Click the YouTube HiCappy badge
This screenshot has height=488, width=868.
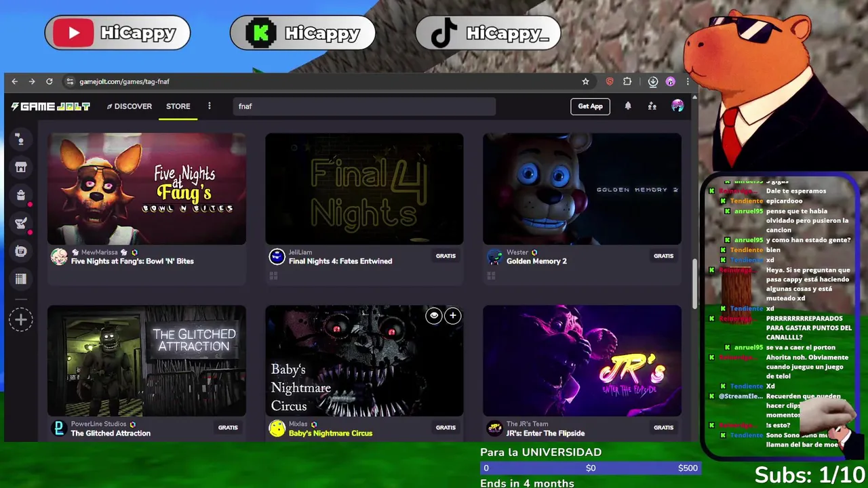coord(117,33)
